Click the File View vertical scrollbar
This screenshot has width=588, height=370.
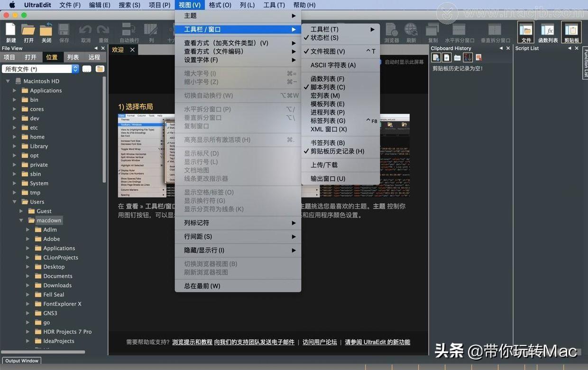point(104,130)
